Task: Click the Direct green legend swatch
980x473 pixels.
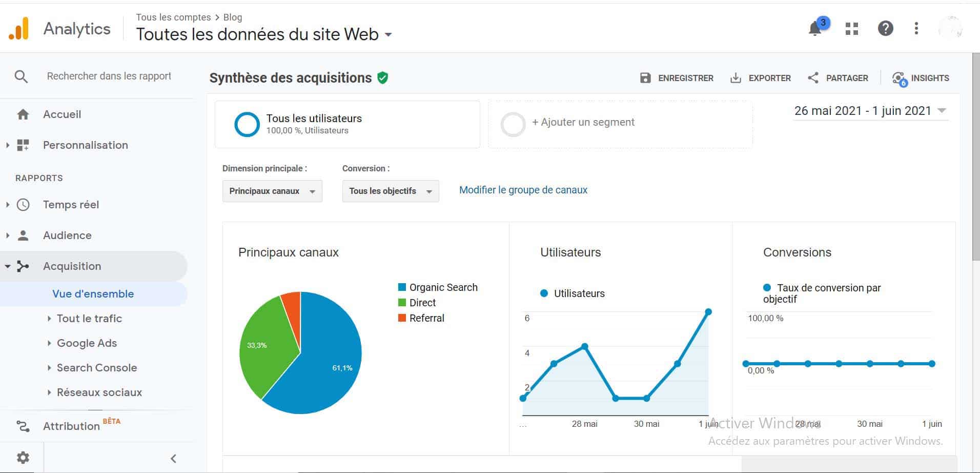Action: click(x=402, y=303)
